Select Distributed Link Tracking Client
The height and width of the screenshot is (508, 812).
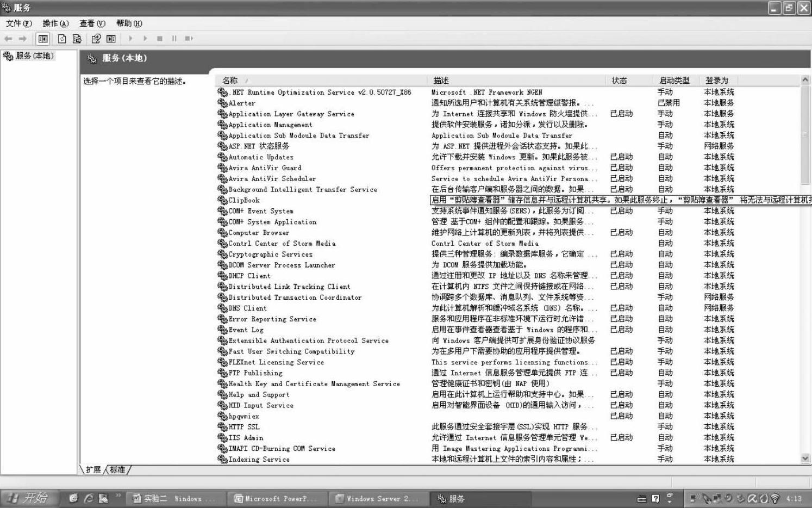click(x=289, y=287)
